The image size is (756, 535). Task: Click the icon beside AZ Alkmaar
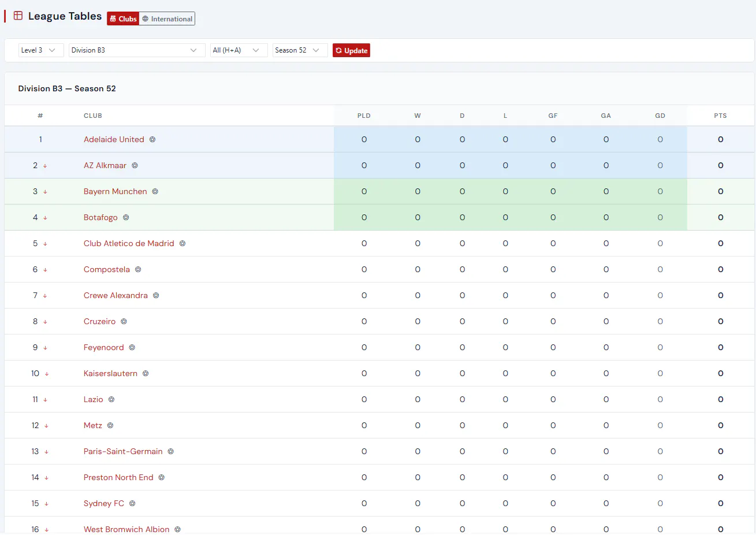[x=135, y=165]
